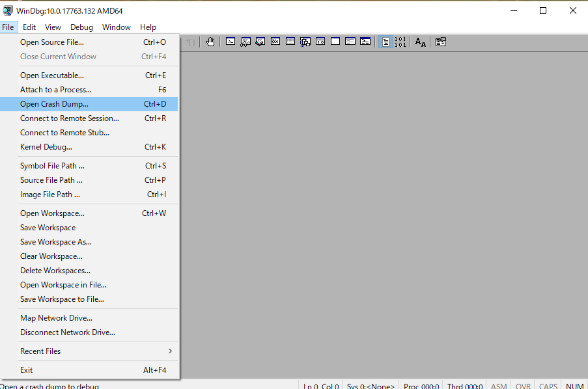Open the Debug menu

point(81,27)
